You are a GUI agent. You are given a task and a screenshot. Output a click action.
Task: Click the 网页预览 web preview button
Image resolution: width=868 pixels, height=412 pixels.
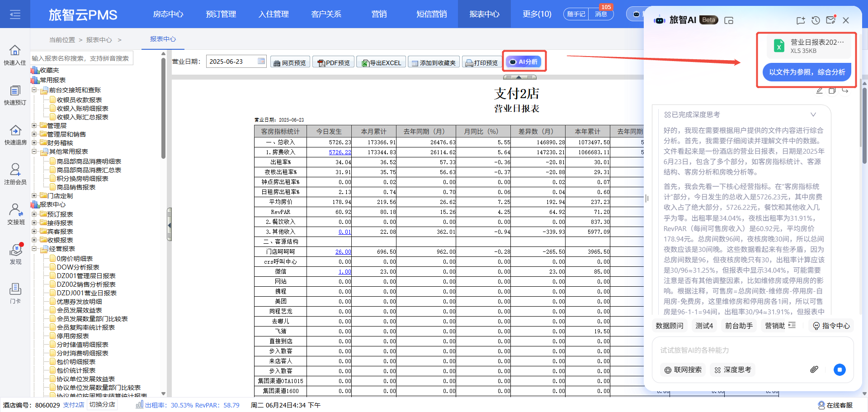click(290, 62)
